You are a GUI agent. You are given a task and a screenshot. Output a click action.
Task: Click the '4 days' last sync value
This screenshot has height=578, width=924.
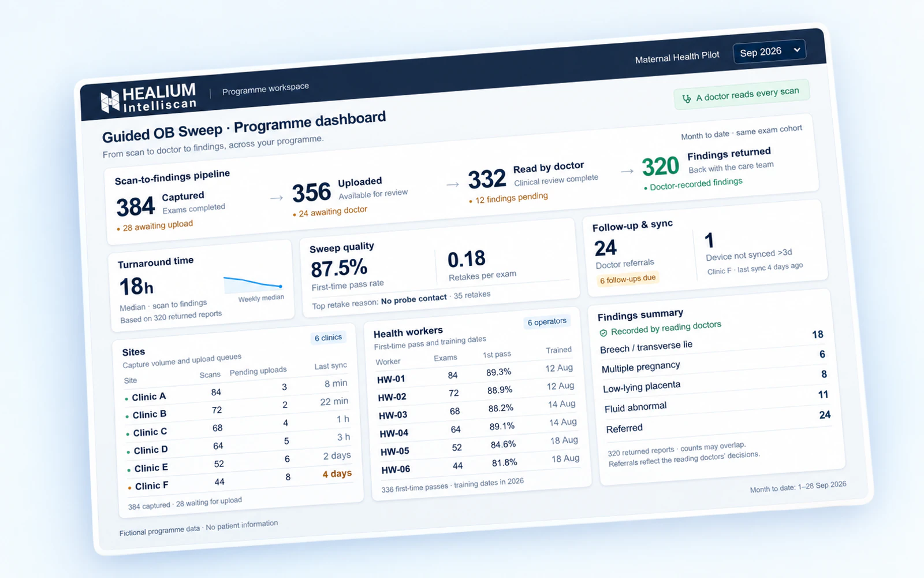[337, 474]
